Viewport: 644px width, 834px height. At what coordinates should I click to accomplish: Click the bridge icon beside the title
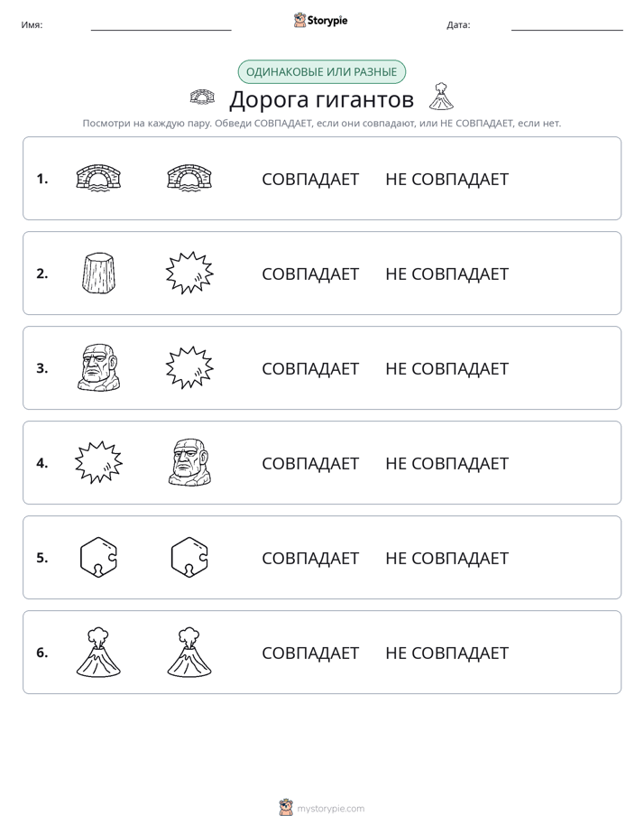(x=202, y=97)
